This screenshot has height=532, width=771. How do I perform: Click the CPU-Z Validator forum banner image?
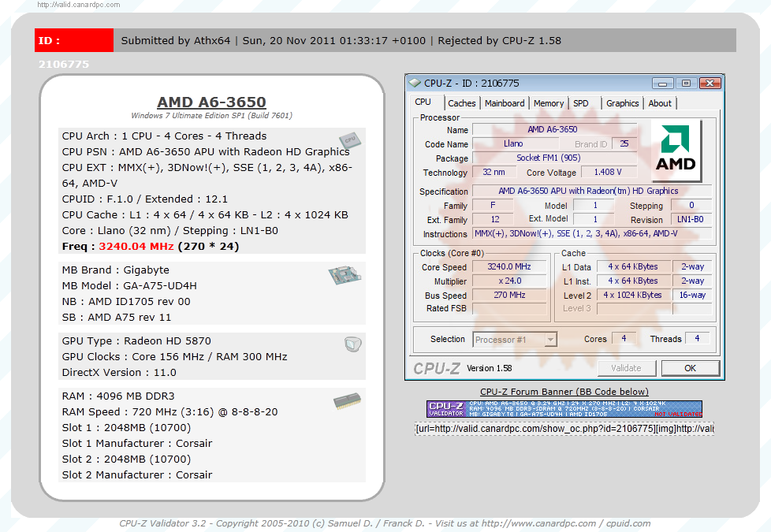pyautogui.click(x=564, y=408)
